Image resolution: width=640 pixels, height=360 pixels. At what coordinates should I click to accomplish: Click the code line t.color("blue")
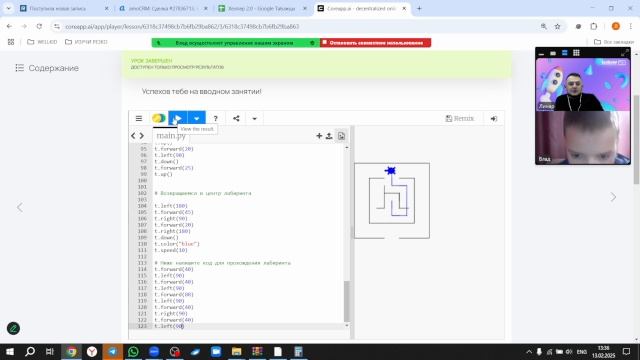pos(177,244)
